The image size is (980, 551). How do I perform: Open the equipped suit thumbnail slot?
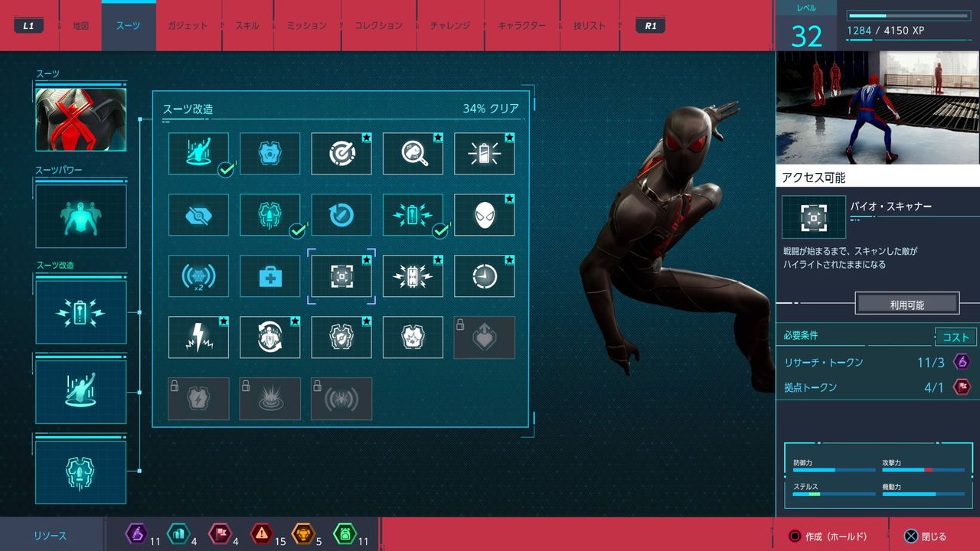[x=81, y=119]
